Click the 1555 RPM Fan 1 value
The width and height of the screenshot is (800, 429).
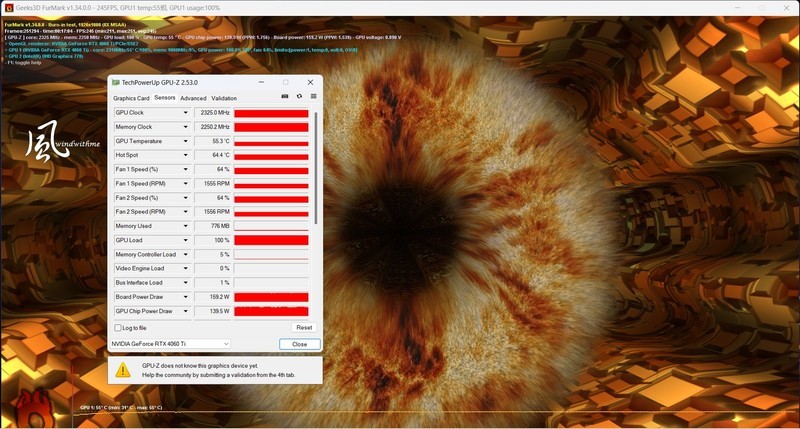pos(212,184)
